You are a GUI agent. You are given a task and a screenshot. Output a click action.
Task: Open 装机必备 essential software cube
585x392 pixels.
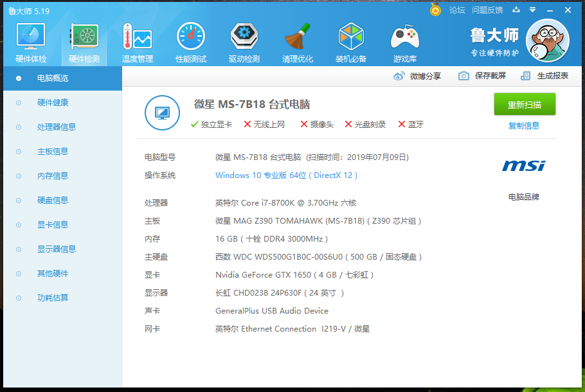coord(351,42)
